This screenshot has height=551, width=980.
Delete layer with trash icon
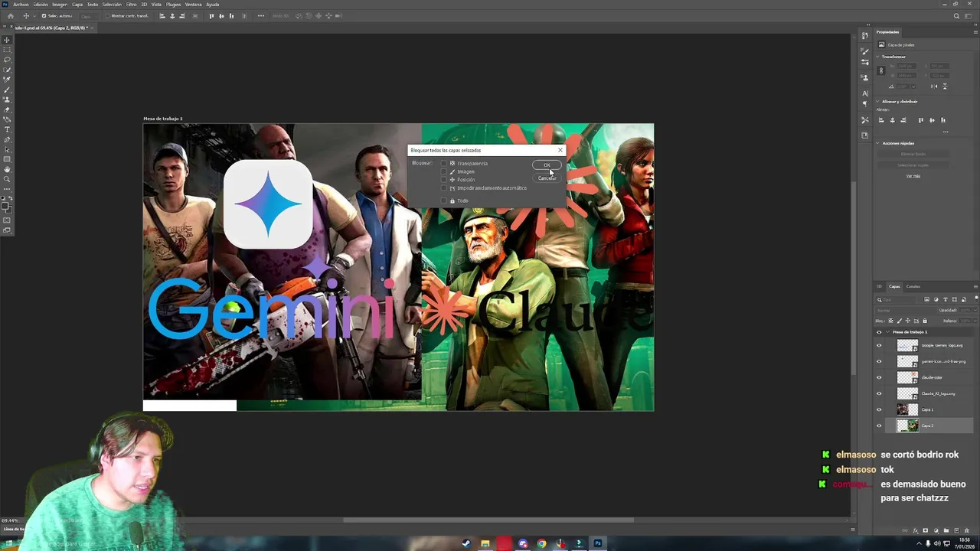(x=966, y=530)
